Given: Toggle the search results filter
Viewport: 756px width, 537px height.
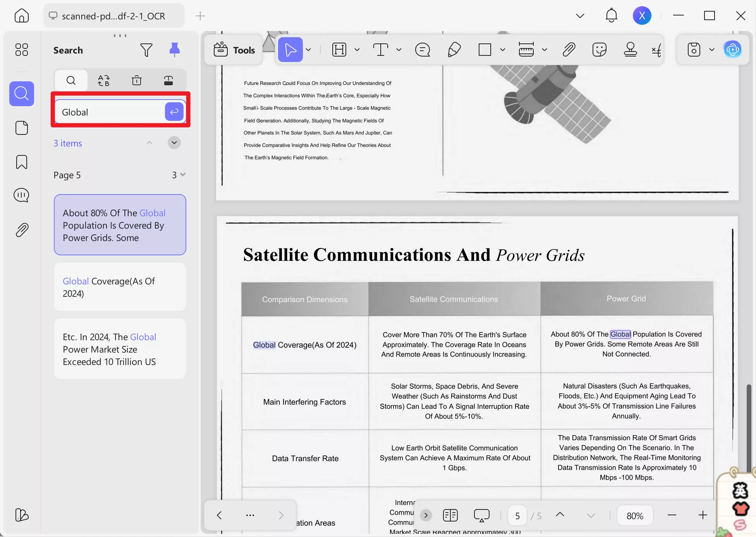Looking at the screenshot, I should pos(146,50).
